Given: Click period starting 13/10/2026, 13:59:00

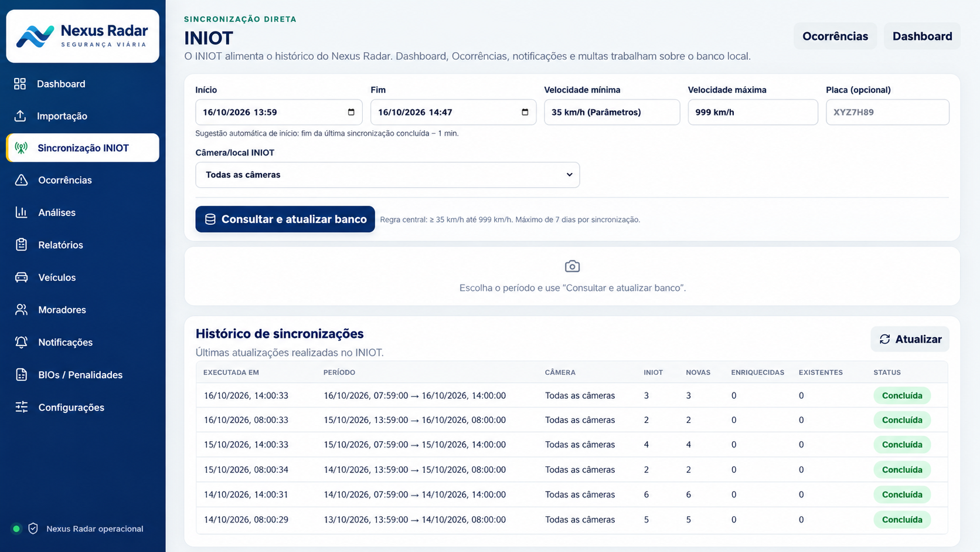Looking at the screenshot, I should tap(414, 520).
